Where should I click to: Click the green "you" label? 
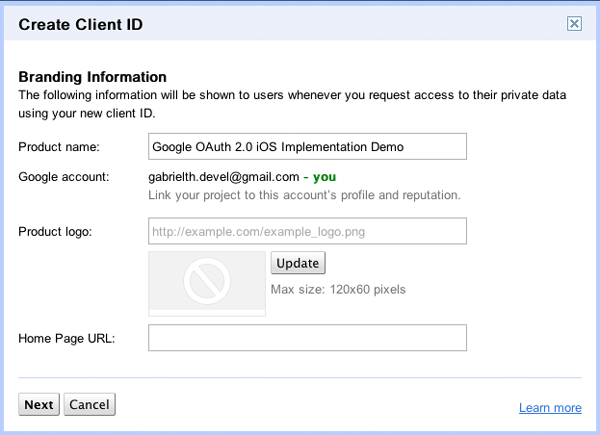[324, 177]
